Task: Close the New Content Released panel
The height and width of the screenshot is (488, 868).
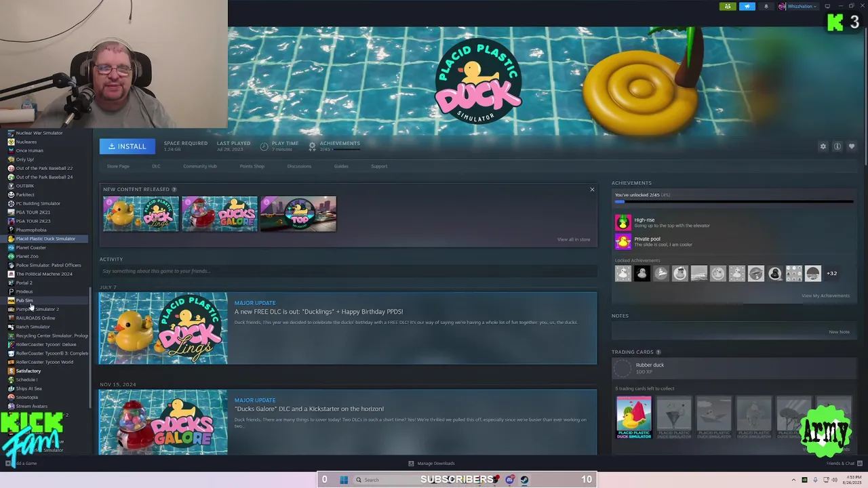Action: pos(592,190)
